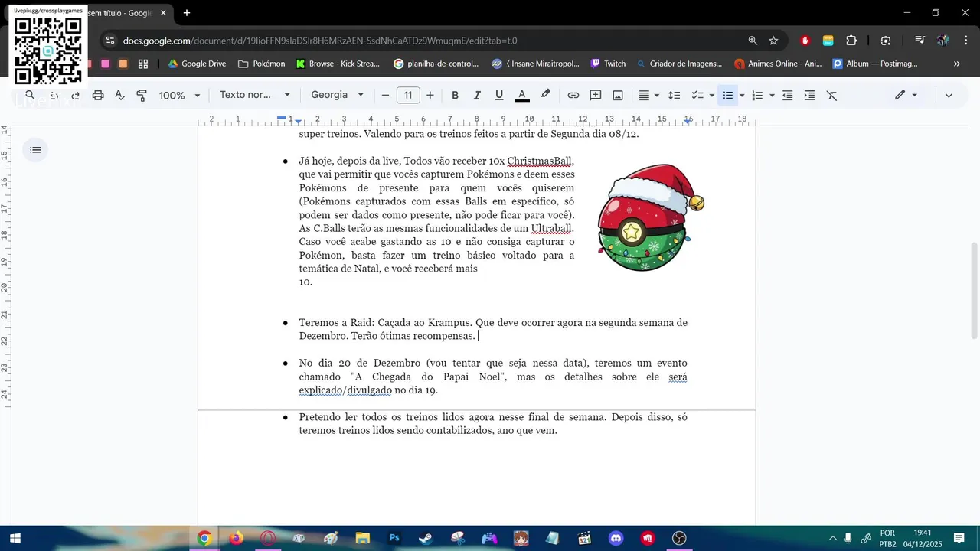Open the Twitch bookmark

tap(608, 64)
